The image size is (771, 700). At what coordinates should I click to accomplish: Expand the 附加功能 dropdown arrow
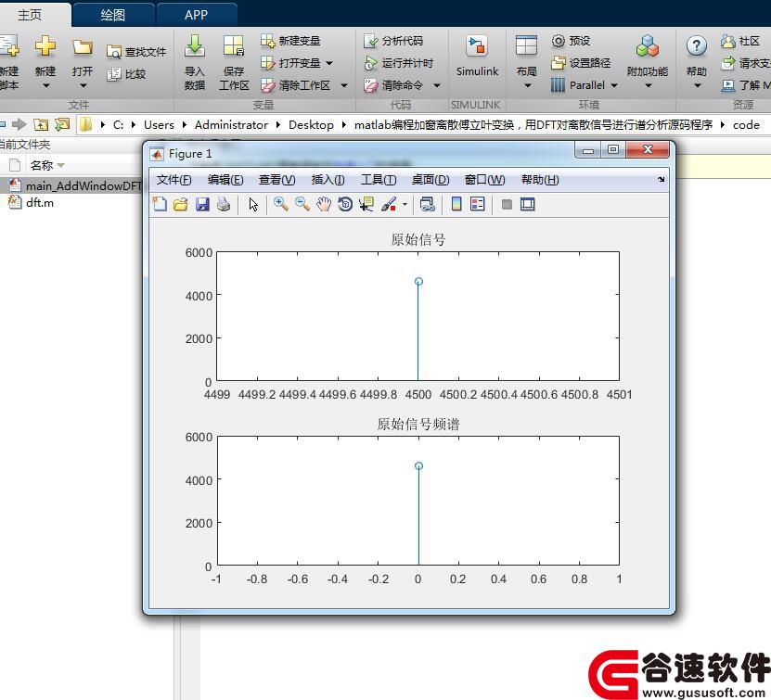click(649, 86)
